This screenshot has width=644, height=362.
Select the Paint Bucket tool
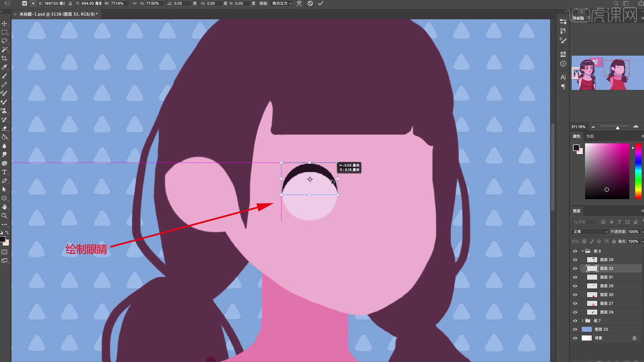coord(5,137)
